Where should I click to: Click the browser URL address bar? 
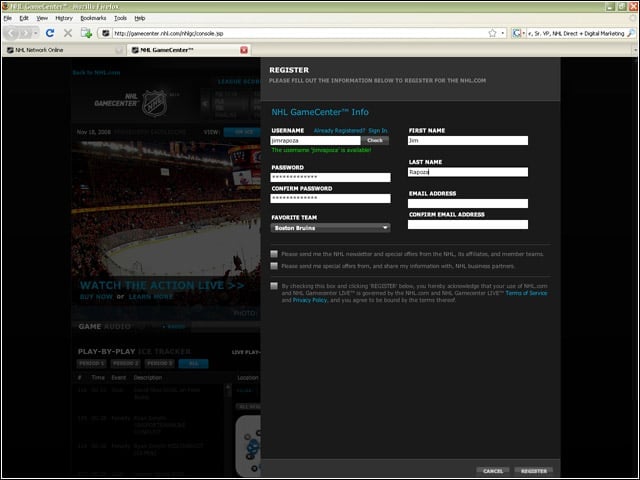click(x=300, y=33)
